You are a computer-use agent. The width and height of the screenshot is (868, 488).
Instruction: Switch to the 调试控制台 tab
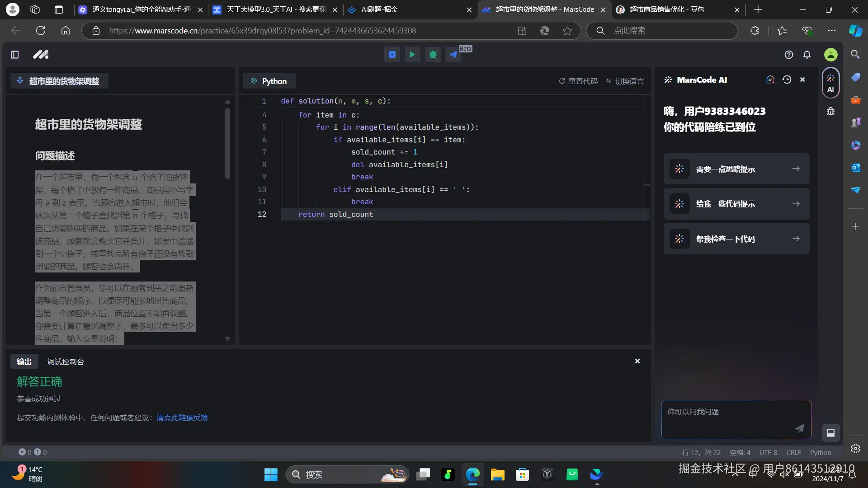click(66, 361)
